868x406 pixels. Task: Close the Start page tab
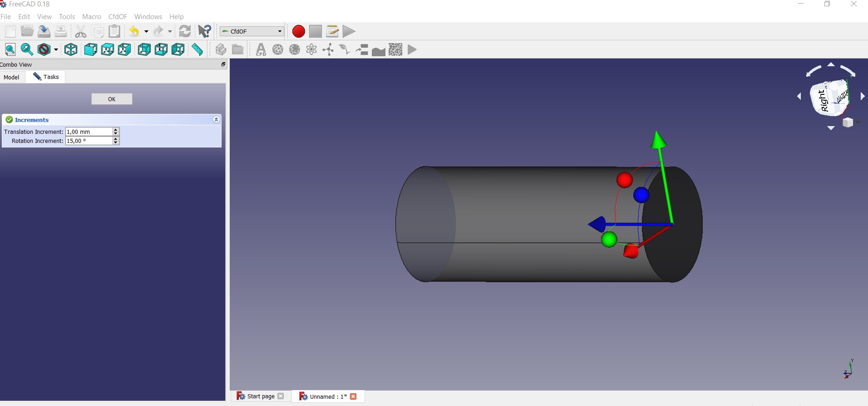(281, 396)
